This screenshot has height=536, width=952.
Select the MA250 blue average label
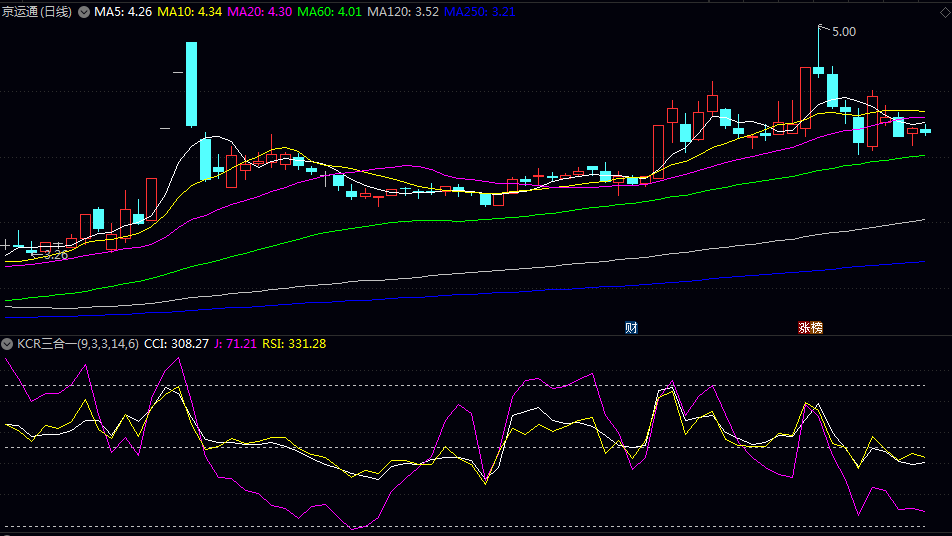click(479, 12)
